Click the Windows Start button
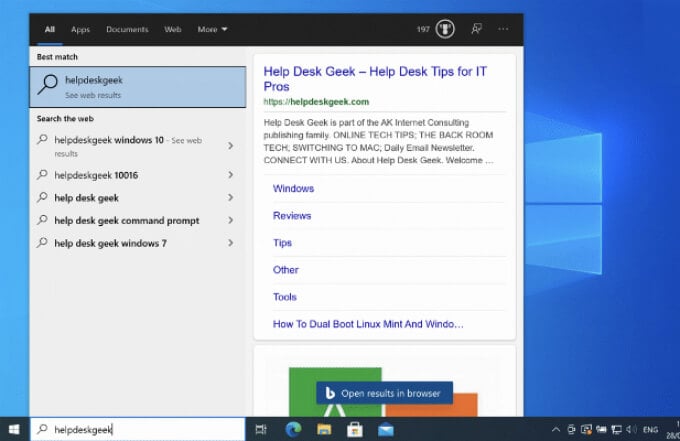 pos(14,429)
